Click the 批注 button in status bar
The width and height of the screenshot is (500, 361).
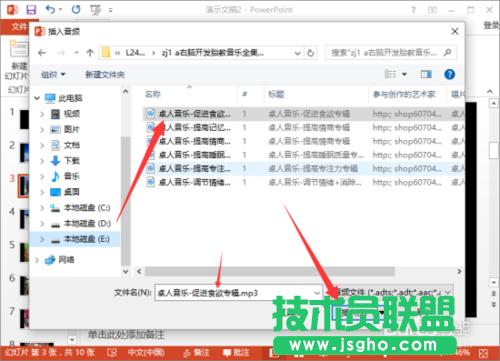pos(236,353)
